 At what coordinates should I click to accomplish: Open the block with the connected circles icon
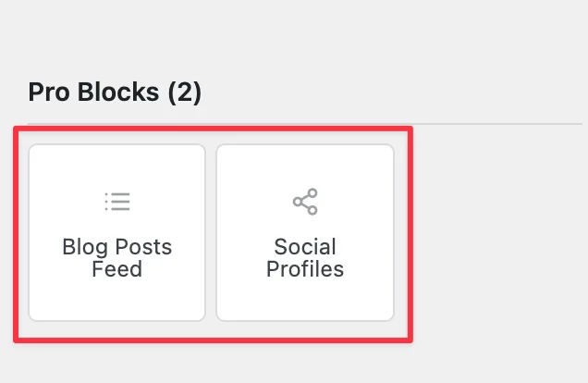[305, 232]
